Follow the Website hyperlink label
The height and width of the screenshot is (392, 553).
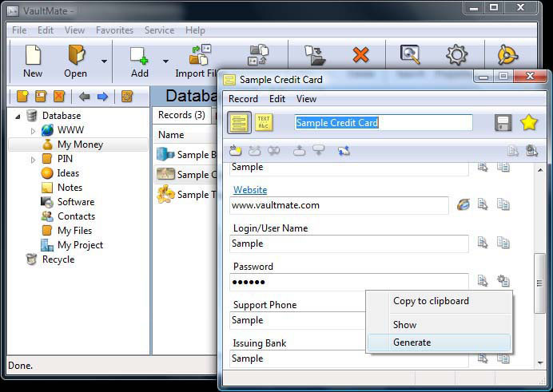pos(250,190)
